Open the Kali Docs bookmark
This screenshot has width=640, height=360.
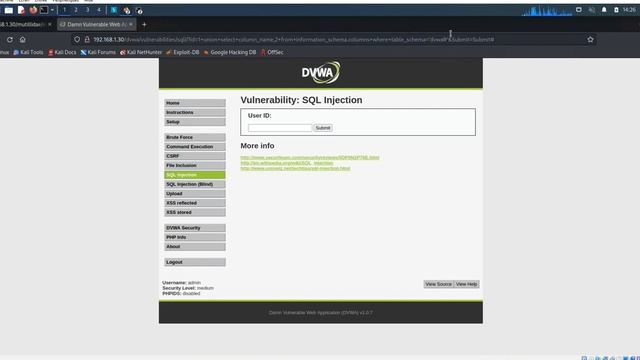(x=62, y=52)
